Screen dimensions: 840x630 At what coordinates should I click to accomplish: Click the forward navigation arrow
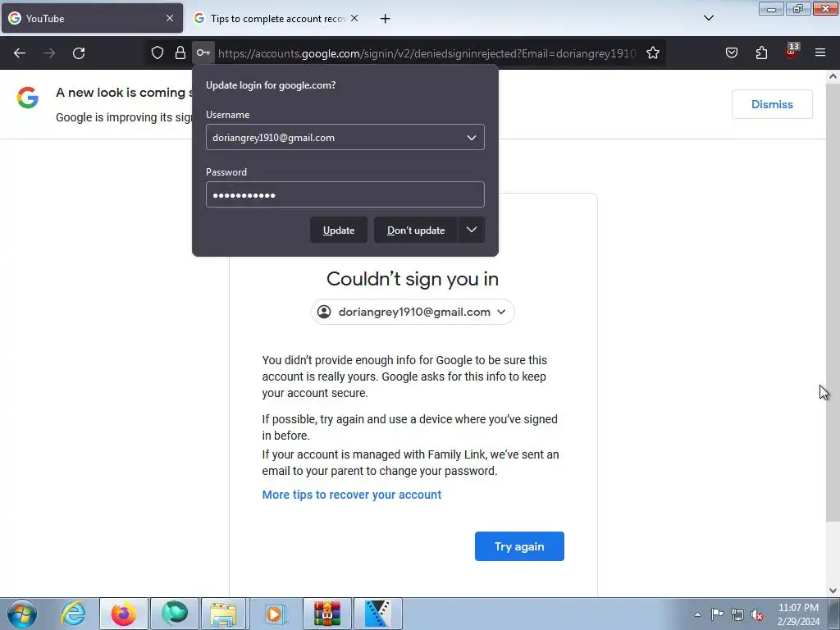[49, 53]
